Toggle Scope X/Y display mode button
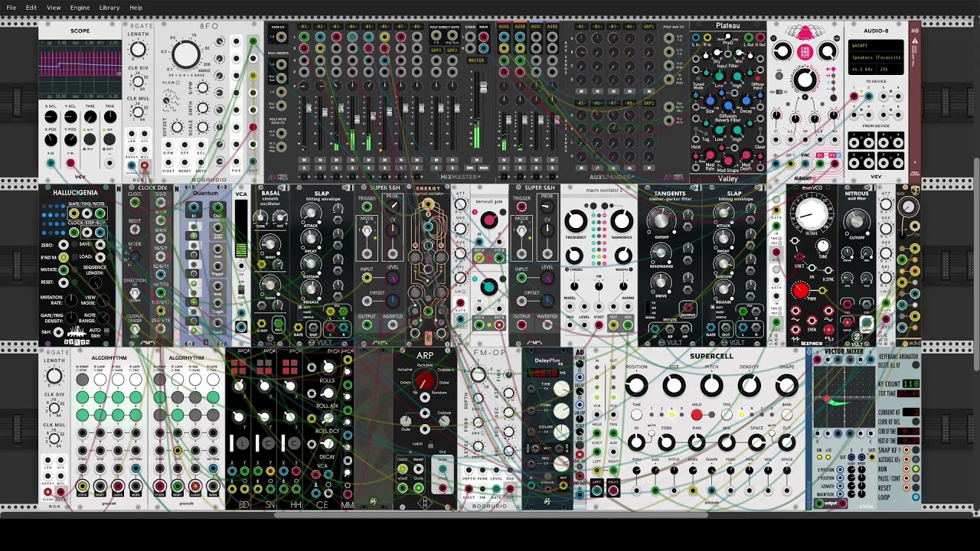 click(x=90, y=139)
